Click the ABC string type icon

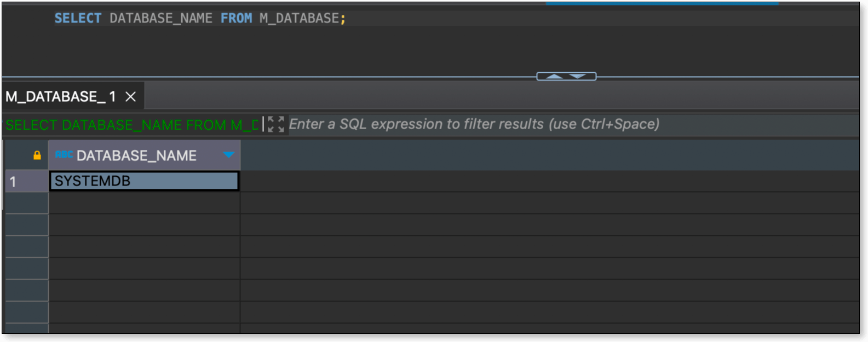click(x=64, y=155)
